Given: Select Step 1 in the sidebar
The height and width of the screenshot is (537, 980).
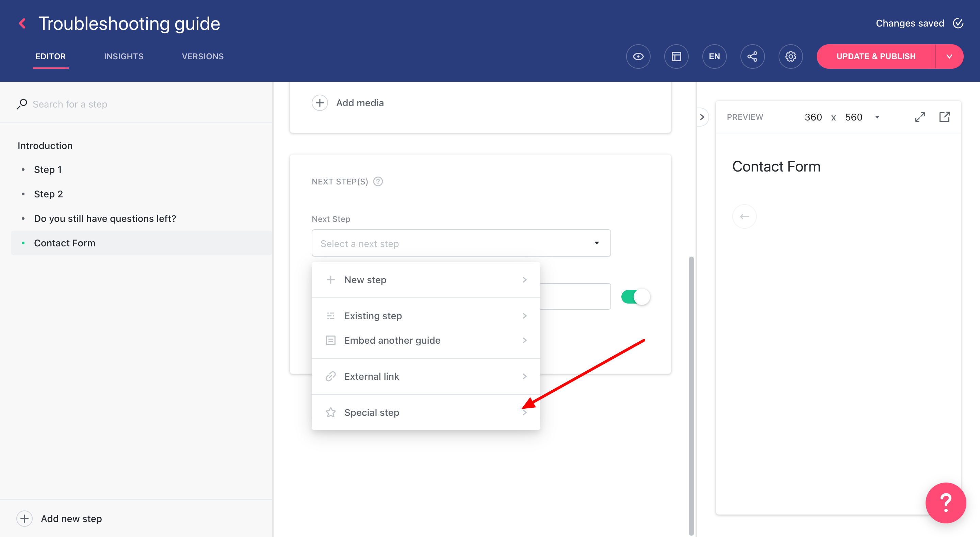Looking at the screenshot, I should coord(48,169).
